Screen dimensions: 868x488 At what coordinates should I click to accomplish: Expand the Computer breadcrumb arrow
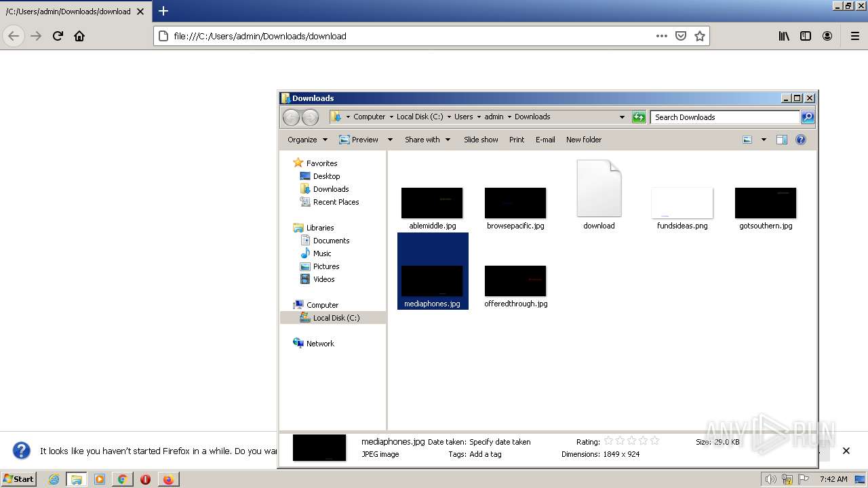coord(391,117)
